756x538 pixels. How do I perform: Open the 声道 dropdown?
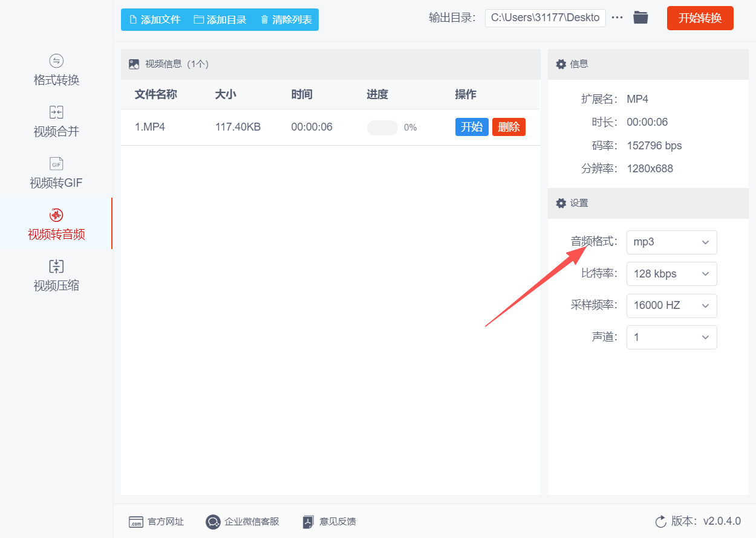(x=671, y=337)
